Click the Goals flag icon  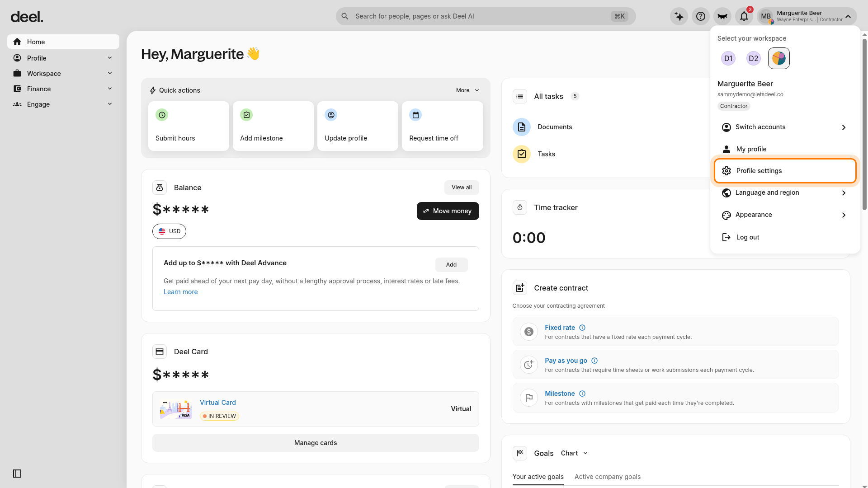520,453
